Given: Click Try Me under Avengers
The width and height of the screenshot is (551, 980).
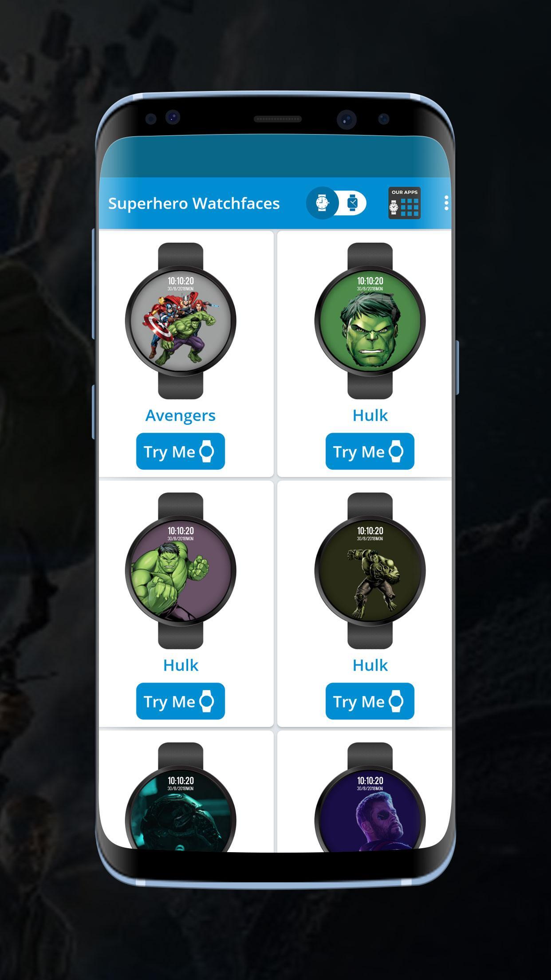Looking at the screenshot, I should tap(180, 451).
